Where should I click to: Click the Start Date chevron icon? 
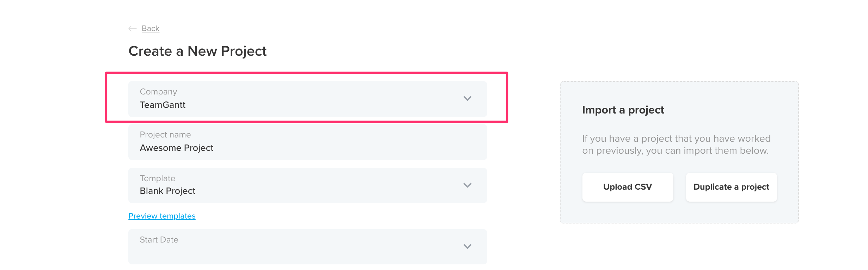click(468, 246)
